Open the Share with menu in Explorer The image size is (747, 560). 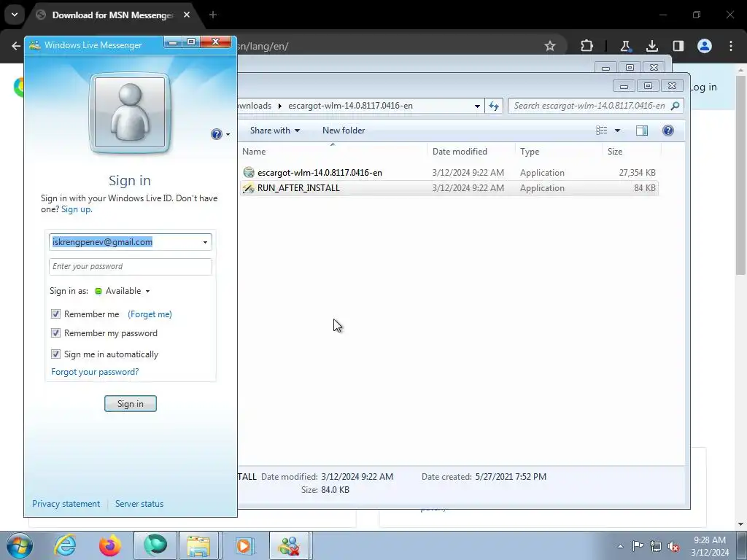point(275,131)
